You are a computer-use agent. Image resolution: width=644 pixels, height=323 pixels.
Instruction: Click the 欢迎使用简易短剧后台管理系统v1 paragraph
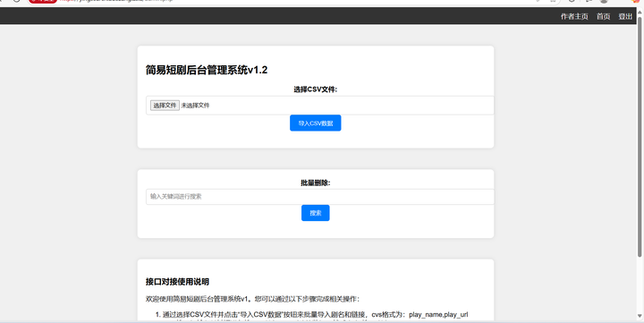252,299
